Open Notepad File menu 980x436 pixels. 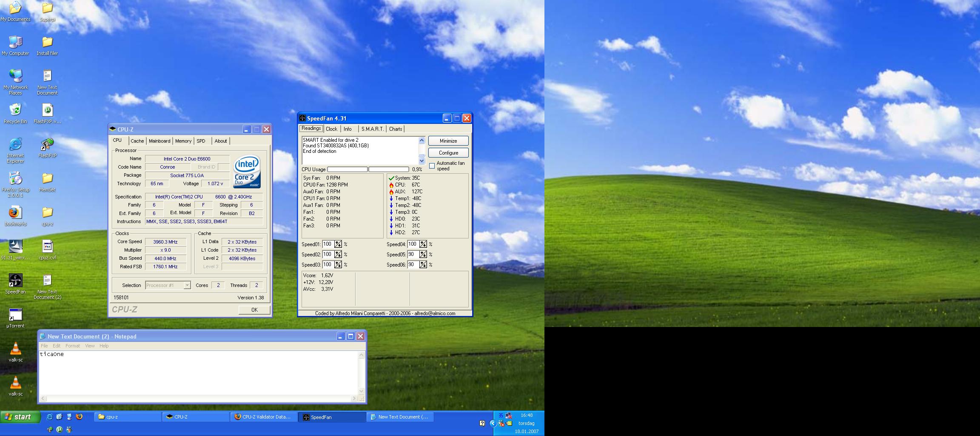[x=44, y=346]
